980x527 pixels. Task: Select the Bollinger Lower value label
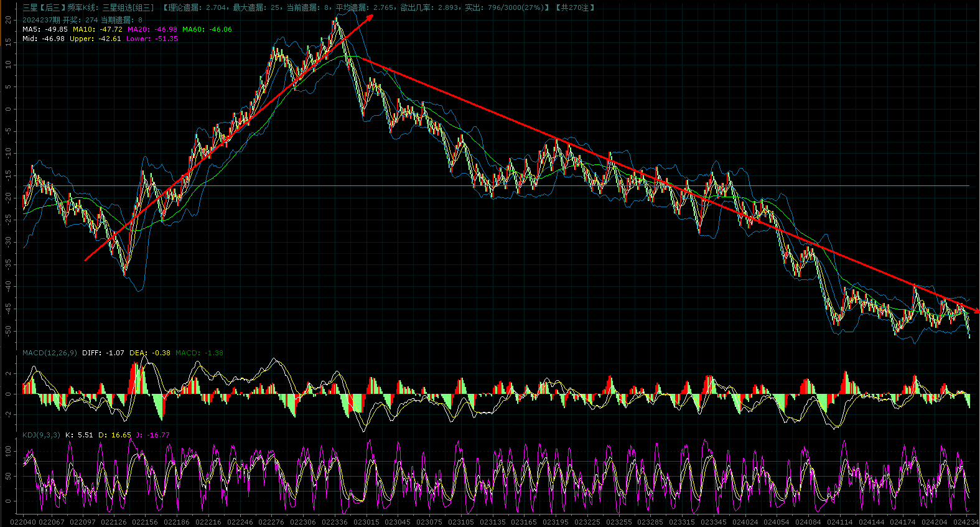click(152, 39)
